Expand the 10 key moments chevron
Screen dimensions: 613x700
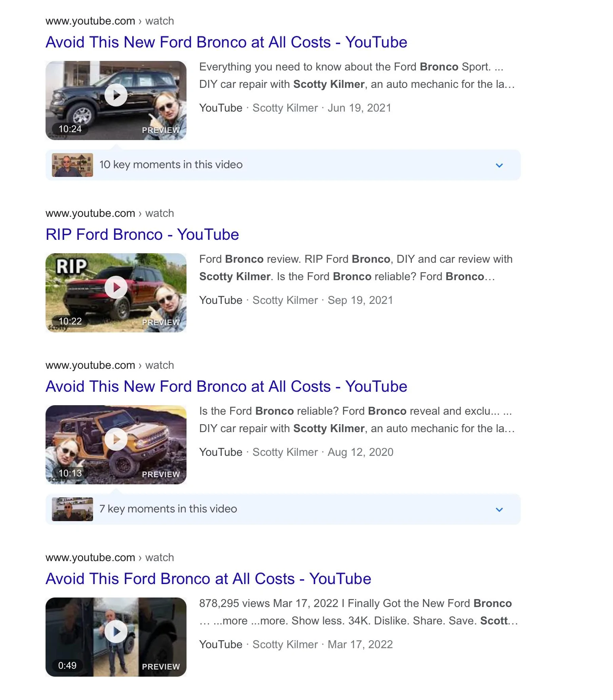tap(499, 165)
